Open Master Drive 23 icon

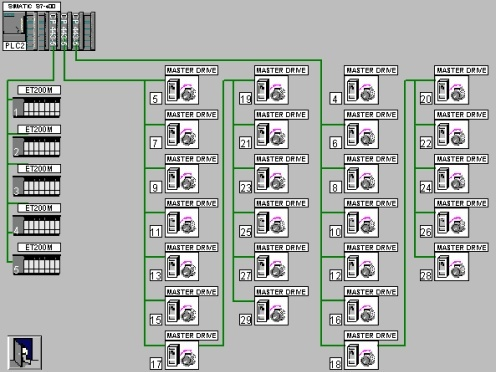point(272,179)
